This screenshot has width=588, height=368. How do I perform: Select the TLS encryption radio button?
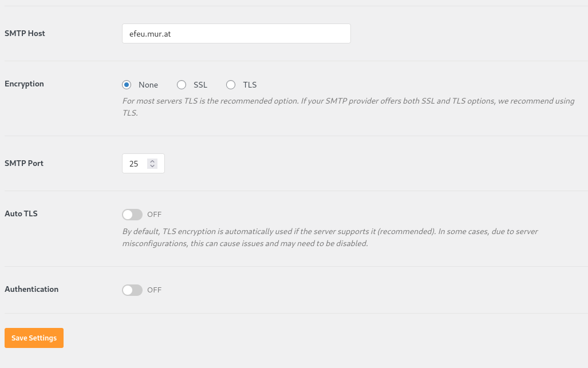231,84
